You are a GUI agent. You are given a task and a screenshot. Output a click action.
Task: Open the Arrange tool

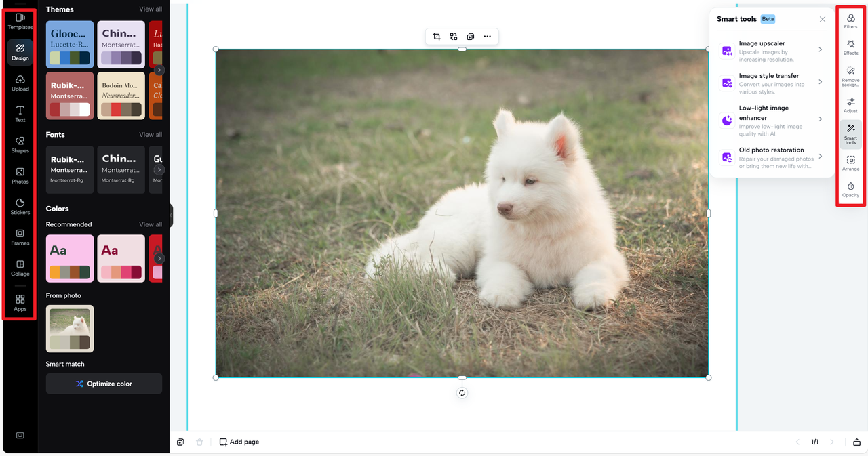click(850, 163)
